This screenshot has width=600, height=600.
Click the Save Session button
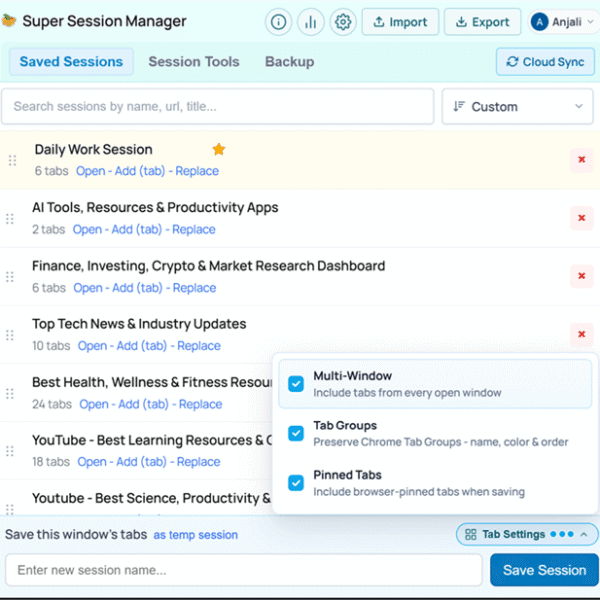[x=544, y=570]
